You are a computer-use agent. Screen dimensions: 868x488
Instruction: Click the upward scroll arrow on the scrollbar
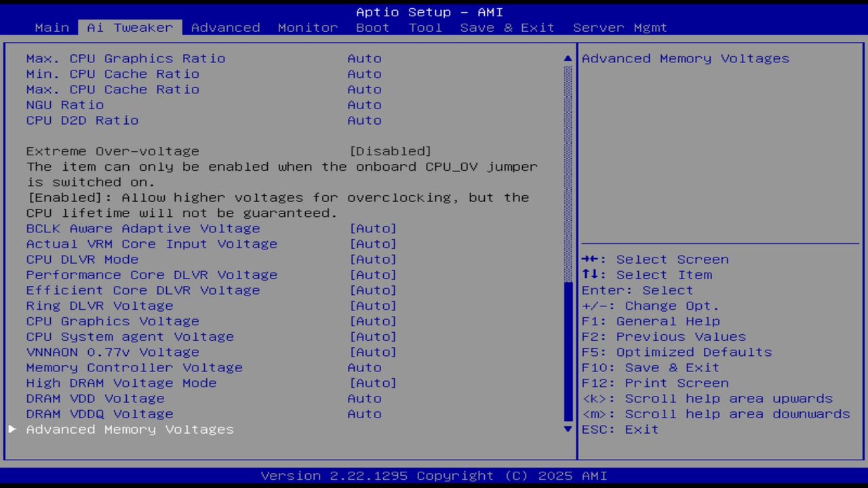coord(567,58)
